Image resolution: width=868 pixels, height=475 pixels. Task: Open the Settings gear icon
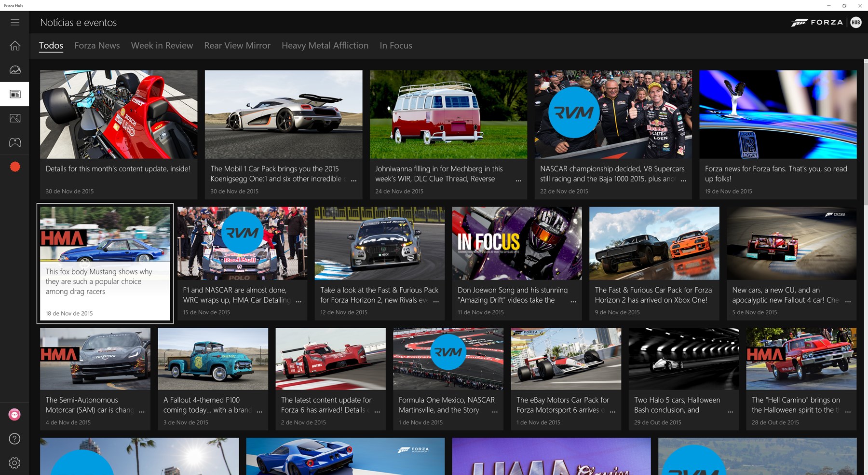point(14,463)
